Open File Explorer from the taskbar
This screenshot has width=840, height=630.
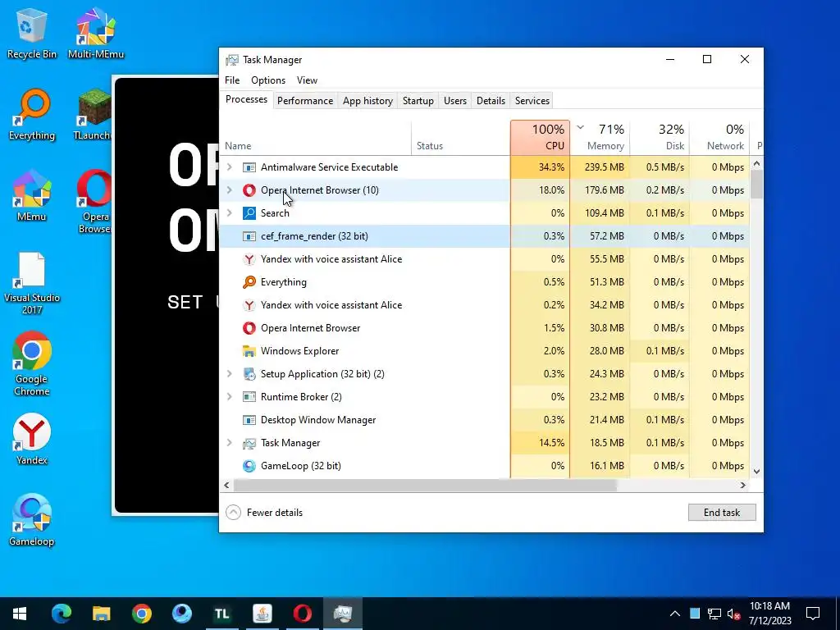(101, 614)
